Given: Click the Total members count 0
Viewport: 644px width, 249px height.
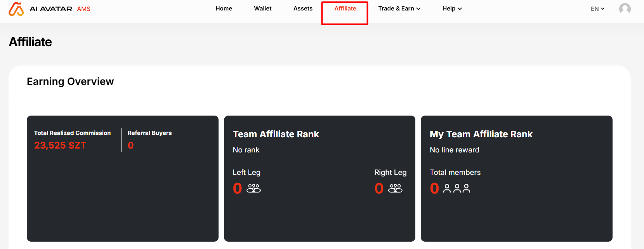Looking at the screenshot, I should 434,188.
